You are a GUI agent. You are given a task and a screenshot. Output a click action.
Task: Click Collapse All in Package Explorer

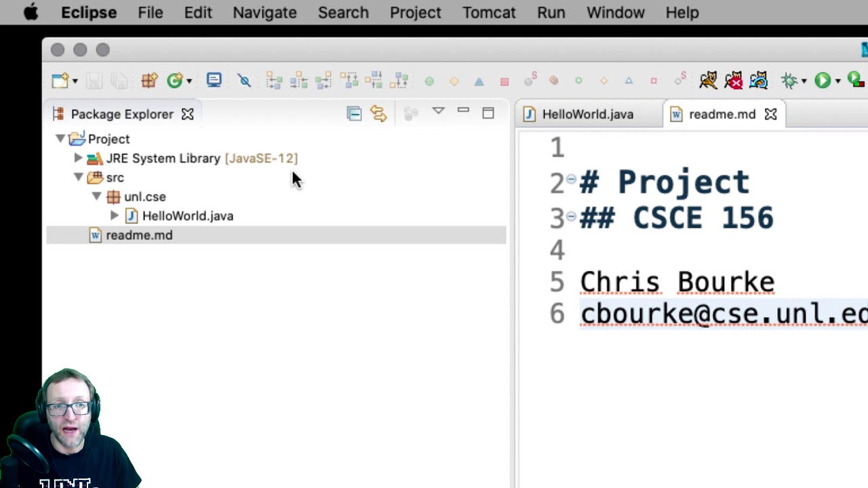(354, 114)
